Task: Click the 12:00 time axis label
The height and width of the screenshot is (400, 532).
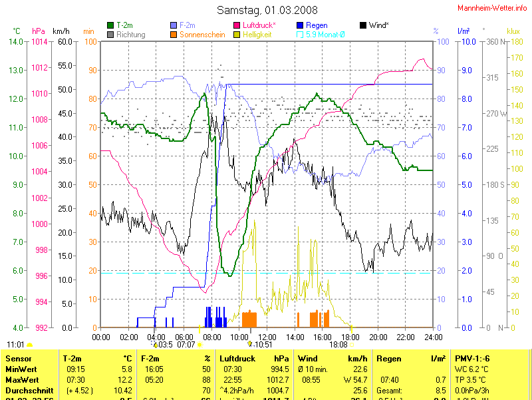Action: point(267,337)
